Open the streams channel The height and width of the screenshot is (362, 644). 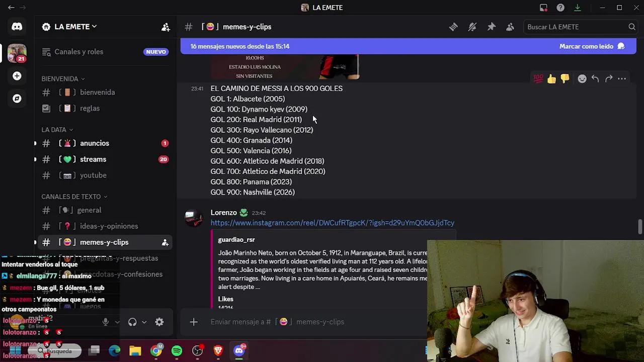click(x=105, y=159)
